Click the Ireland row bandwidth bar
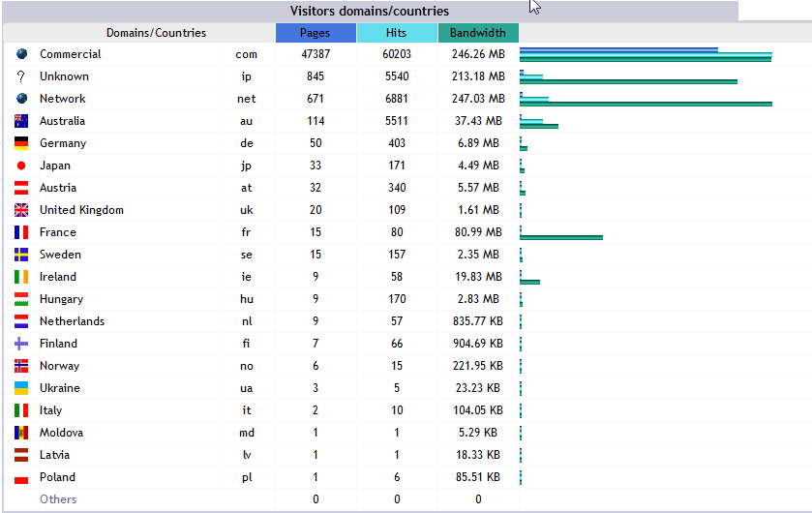This screenshot has height=513, width=812. click(529, 282)
